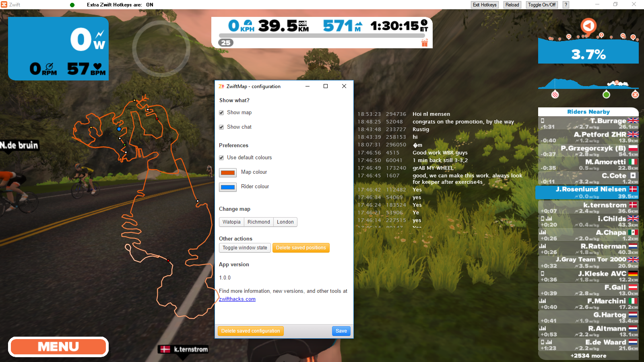Click the orange back arrow icon above elevation
This screenshot has height=362, width=644.
tap(588, 26)
